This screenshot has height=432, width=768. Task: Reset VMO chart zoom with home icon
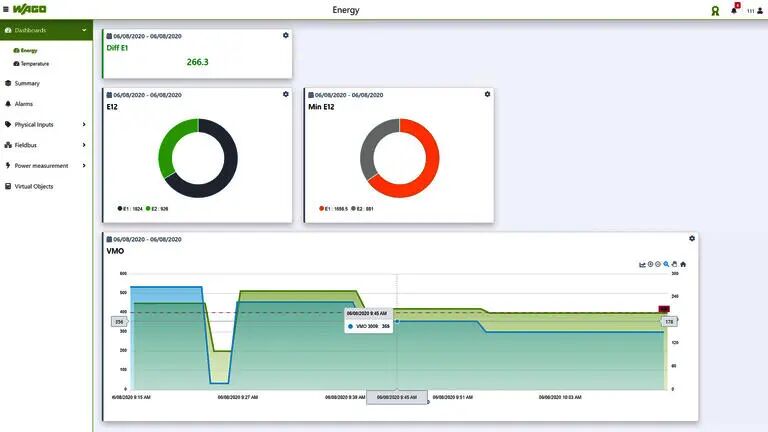pyautogui.click(x=683, y=264)
